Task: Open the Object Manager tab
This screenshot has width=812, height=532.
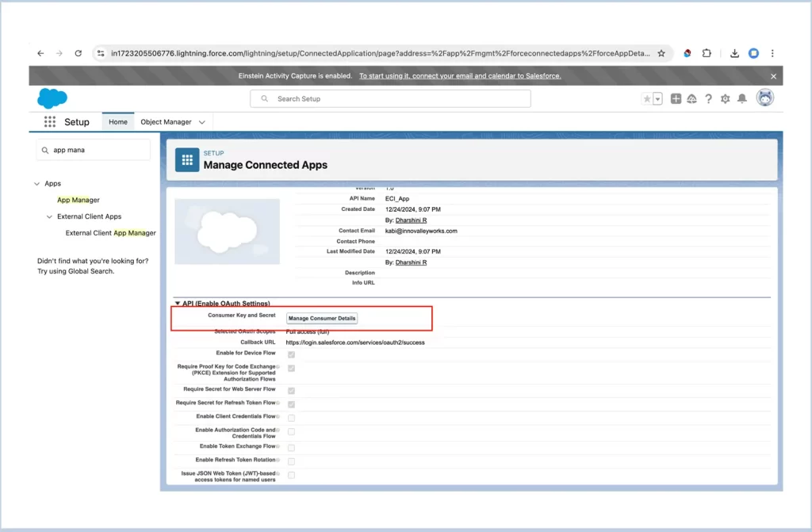Action: [x=166, y=122]
